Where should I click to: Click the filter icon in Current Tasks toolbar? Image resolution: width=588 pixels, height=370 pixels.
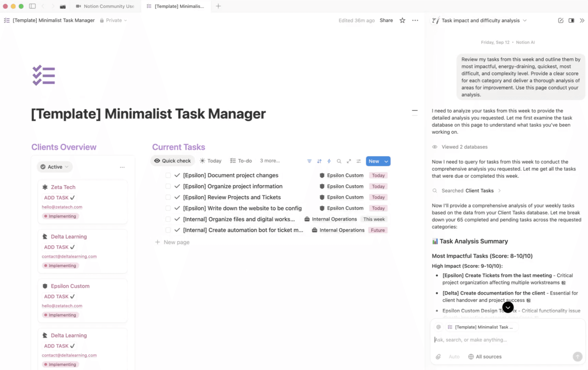(309, 161)
